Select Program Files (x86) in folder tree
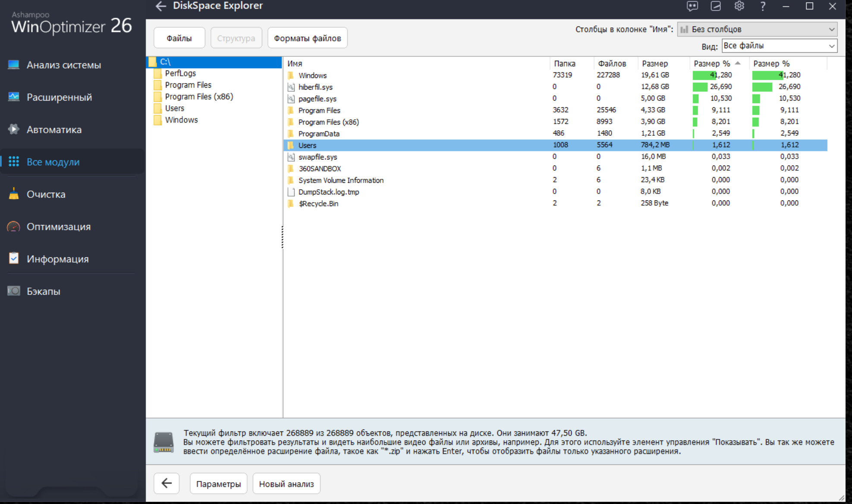852x504 pixels. click(x=198, y=97)
